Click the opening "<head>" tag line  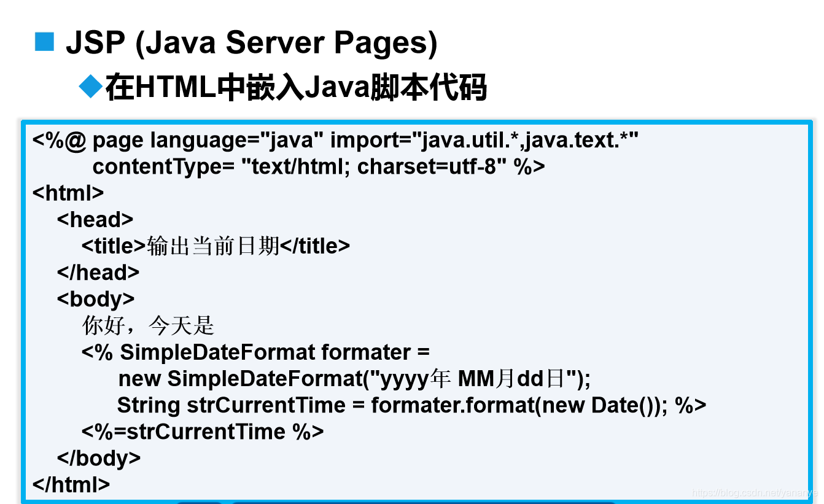tap(95, 219)
